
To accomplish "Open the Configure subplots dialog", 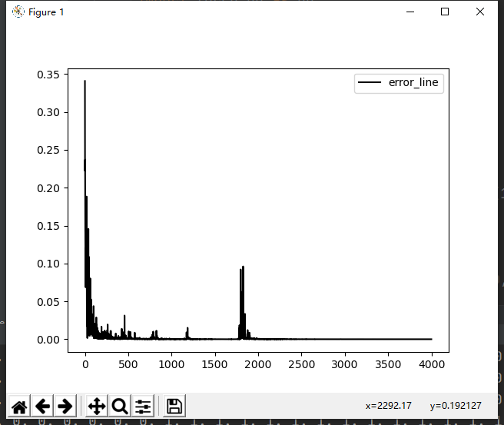I will (x=143, y=406).
